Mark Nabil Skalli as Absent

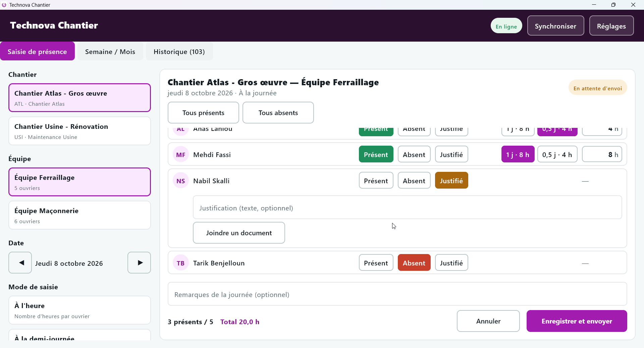click(x=414, y=181)
